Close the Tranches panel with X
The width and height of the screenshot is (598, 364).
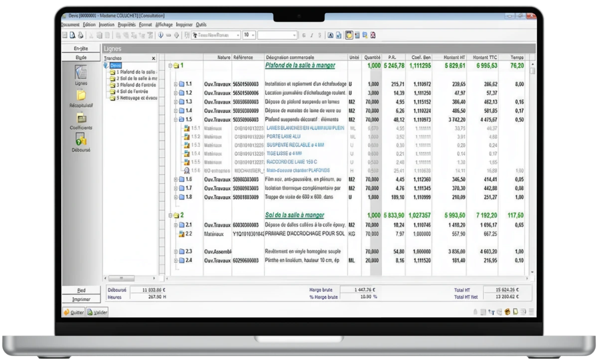tap(153, 58)
